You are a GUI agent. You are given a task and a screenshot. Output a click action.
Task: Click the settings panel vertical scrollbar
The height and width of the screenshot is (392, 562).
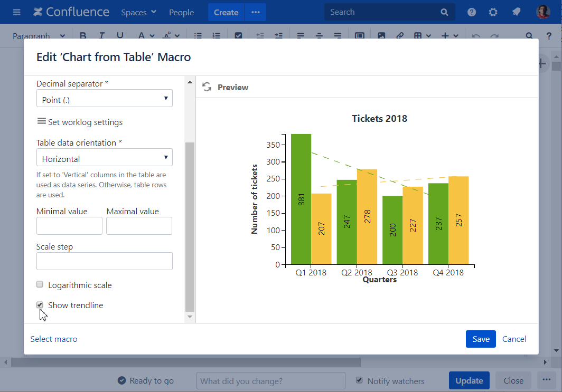coord(190,227)
